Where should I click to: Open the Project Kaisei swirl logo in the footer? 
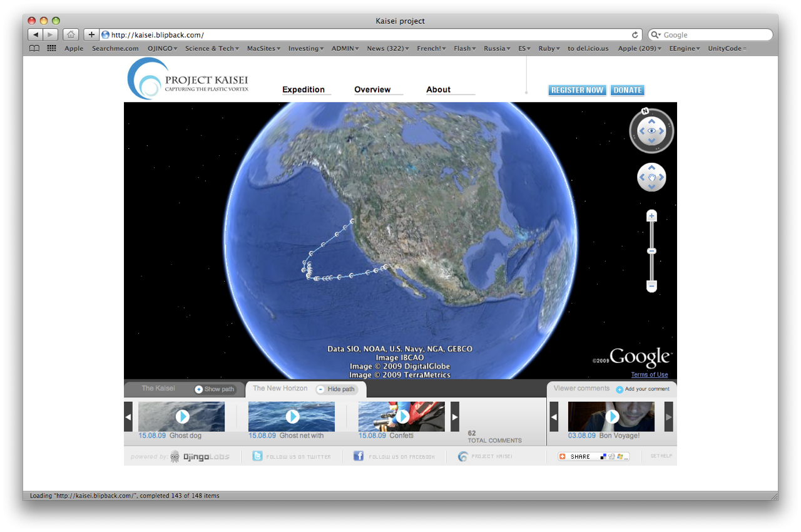click(x=462, y=456)
